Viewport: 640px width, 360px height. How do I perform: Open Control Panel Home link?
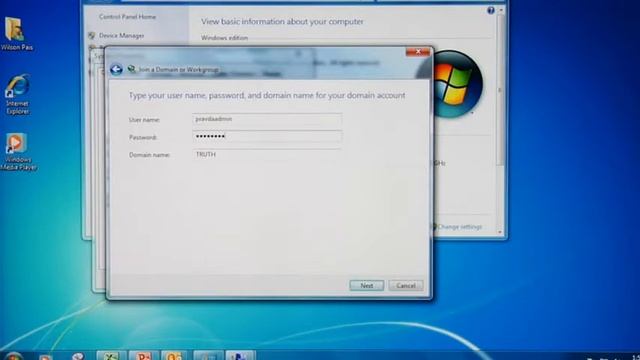[127, 17]
